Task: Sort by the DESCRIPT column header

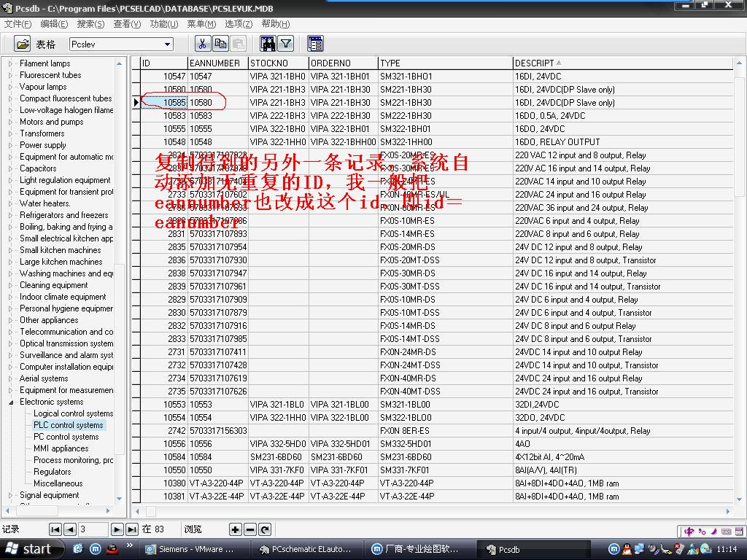Action: (x=622, y=63)
